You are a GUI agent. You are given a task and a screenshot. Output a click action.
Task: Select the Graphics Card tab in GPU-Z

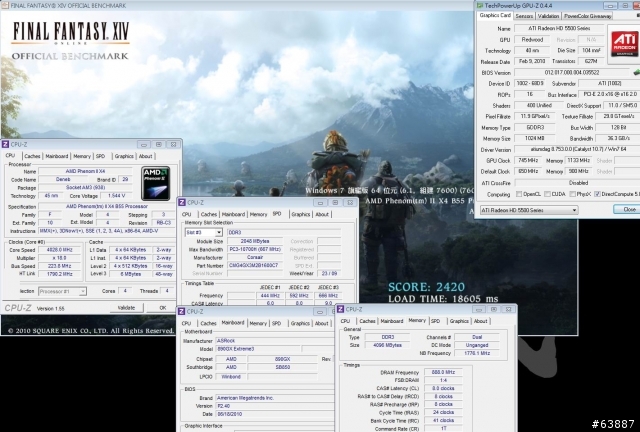495,15
